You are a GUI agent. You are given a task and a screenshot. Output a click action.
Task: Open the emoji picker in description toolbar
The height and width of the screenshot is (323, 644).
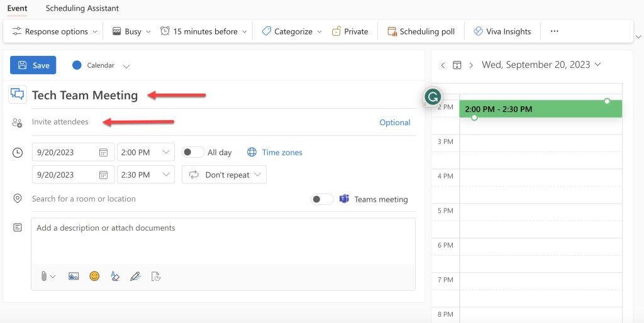tap(94, 276)
